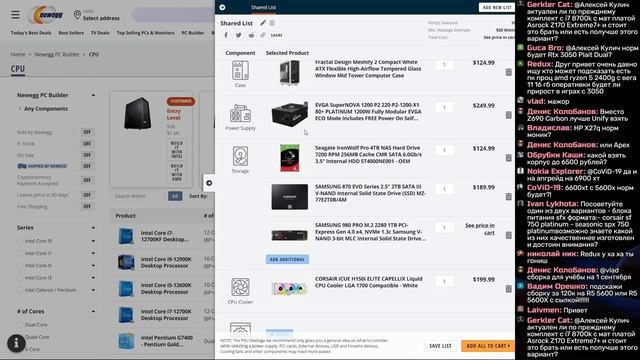The width and height of the screenshot is (640, 360).
Task: Click ADD ALL TO CART button
Action: [488, 346]
